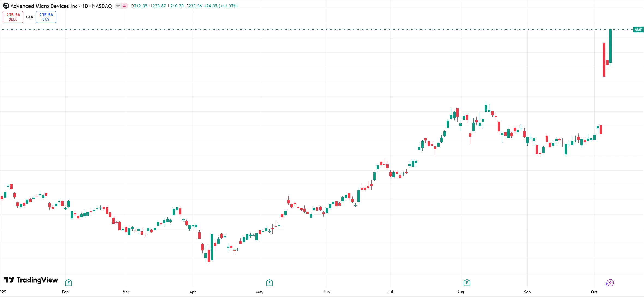Viewport: 644px width, 297px height.
Task: Click the large red gap-up candlestick in October
Action: tap(604, 59)
